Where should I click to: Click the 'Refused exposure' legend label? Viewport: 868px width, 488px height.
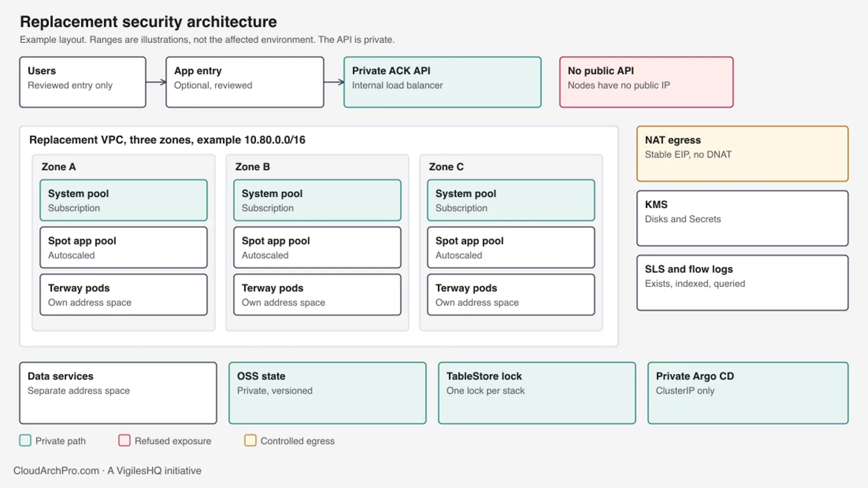[x=173, y=441]
